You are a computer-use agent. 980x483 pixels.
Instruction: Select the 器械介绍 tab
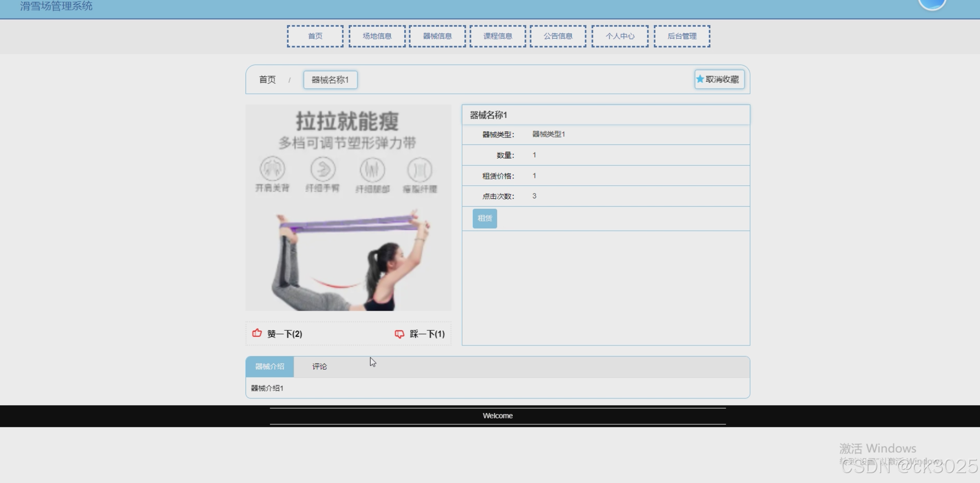pos(269,367)
